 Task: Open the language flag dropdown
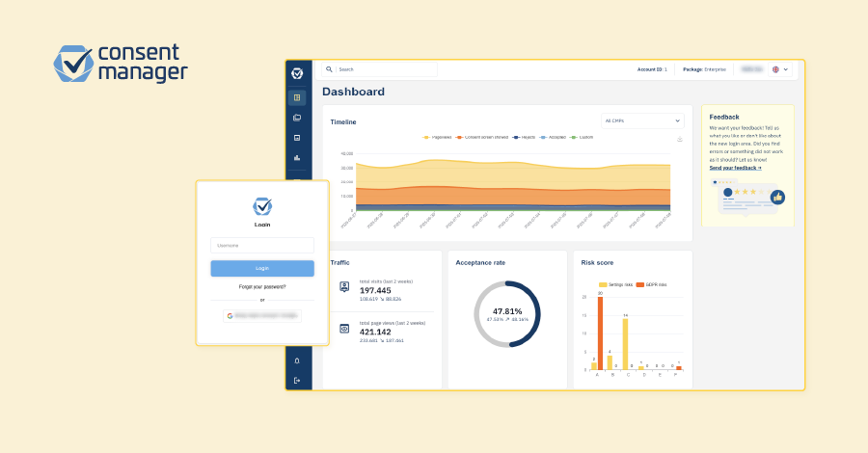click(x=780, y=69)
